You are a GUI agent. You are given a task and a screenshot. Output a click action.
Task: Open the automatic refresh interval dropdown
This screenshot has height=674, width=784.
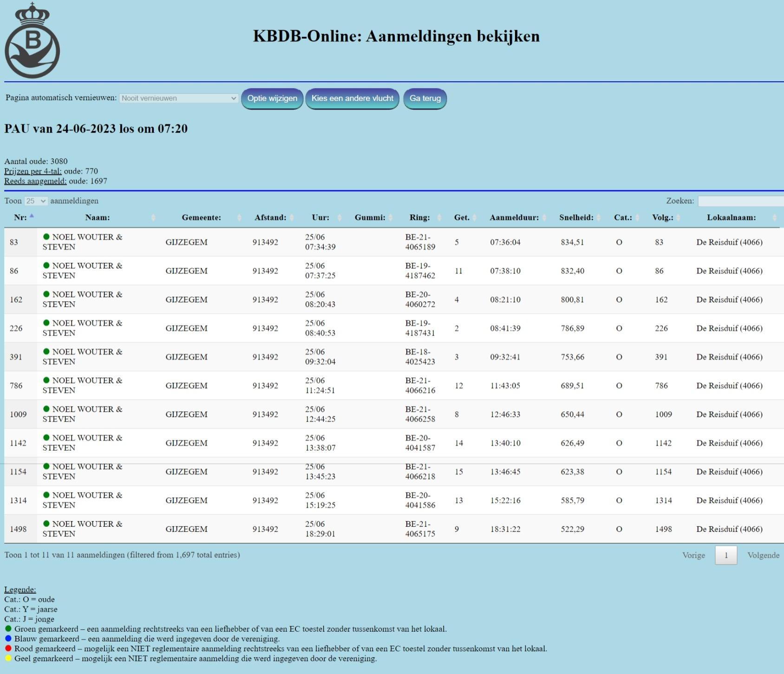tap(179, 98)
